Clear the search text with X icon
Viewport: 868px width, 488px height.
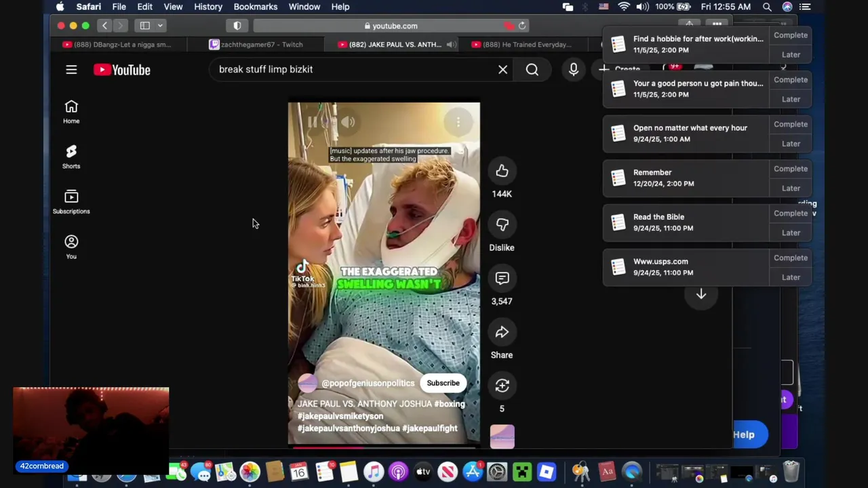click(502, 69)
